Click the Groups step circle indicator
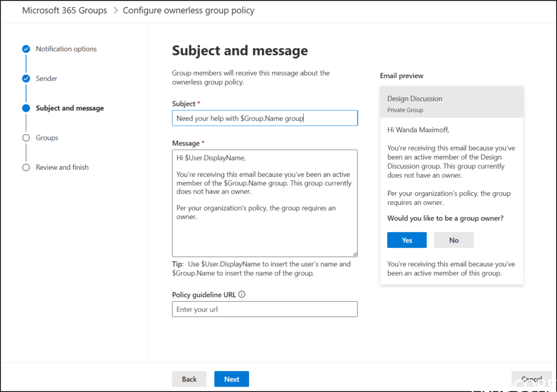Viewport: 557px width, 392px height. pyautogui.click(x=26, y=138)
